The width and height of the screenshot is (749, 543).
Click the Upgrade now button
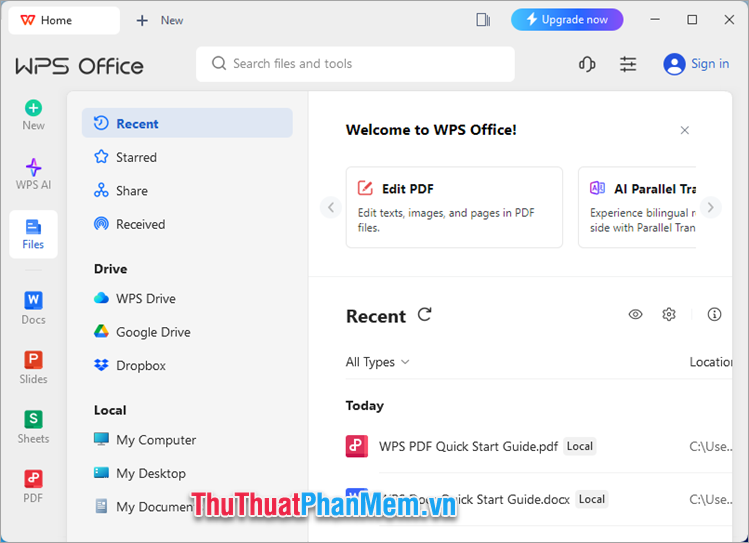pos(567,20)
